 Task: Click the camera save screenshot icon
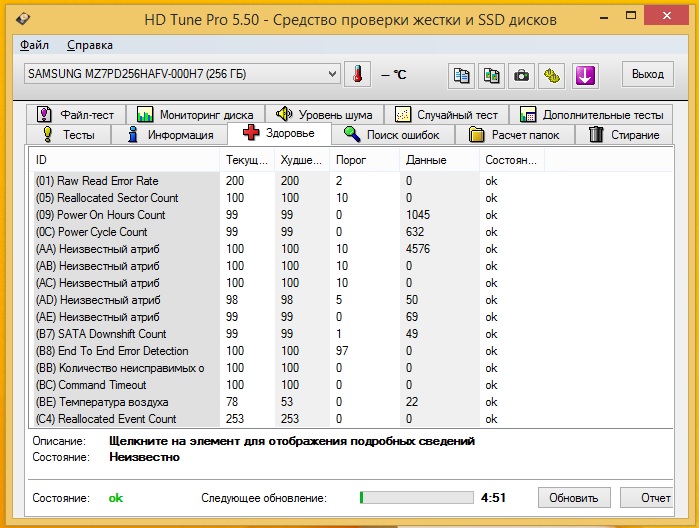click(521, 75)
